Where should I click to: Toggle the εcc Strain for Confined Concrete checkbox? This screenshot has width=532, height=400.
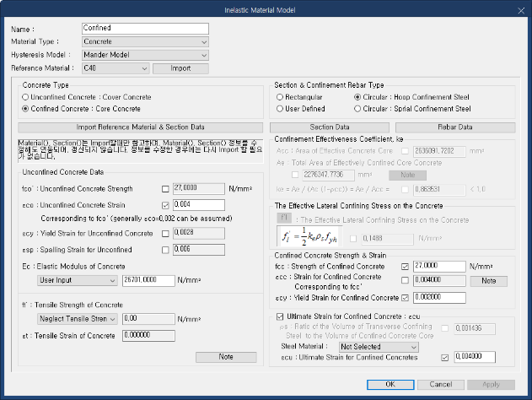click(x=405, y=280)
